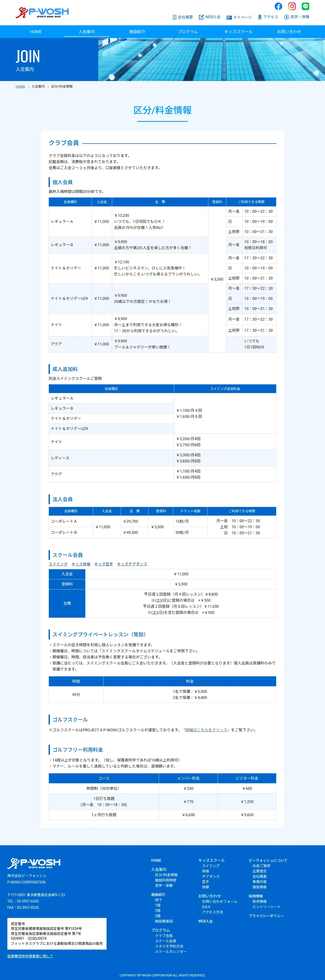Open footer 見学・体験 link

164,885
